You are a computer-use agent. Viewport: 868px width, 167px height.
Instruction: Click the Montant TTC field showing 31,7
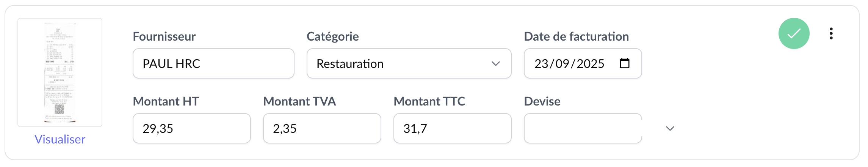point(452,128)
